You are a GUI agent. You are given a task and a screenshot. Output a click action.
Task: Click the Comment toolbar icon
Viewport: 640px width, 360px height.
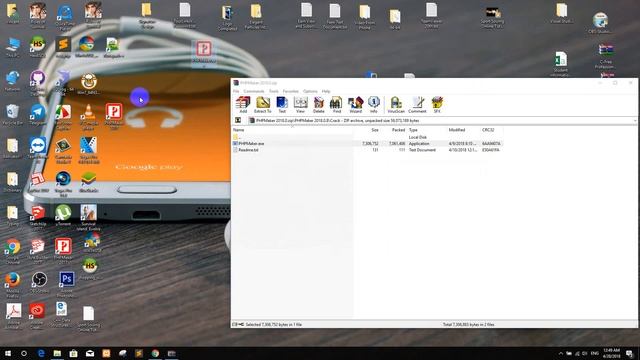coord(417,105)
